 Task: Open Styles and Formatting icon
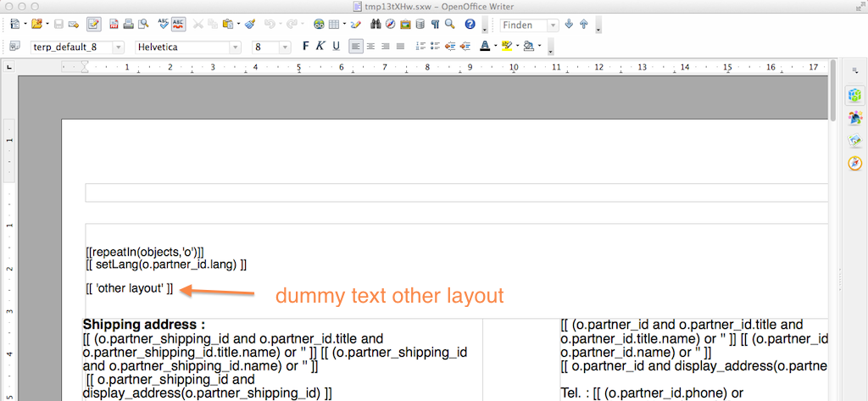14,47
